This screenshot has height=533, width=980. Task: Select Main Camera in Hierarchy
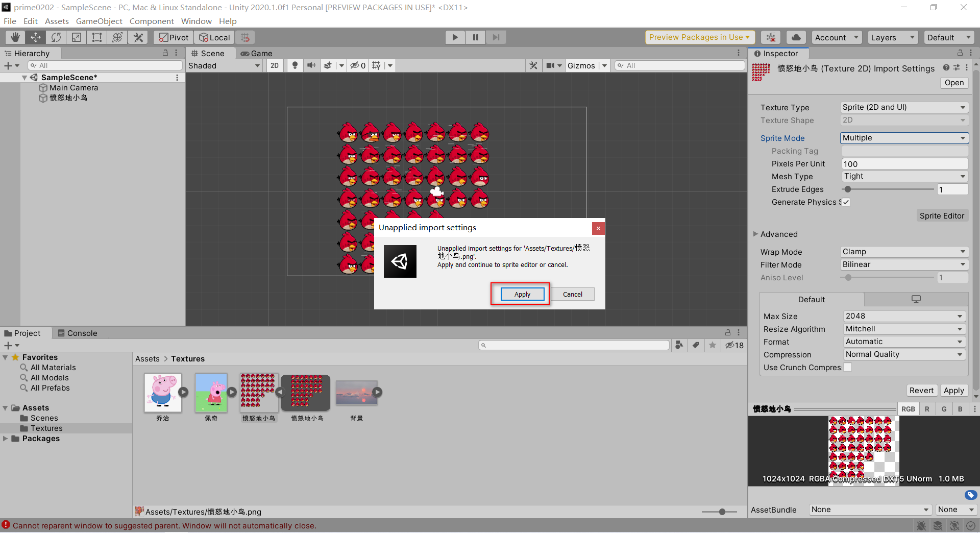73,88
